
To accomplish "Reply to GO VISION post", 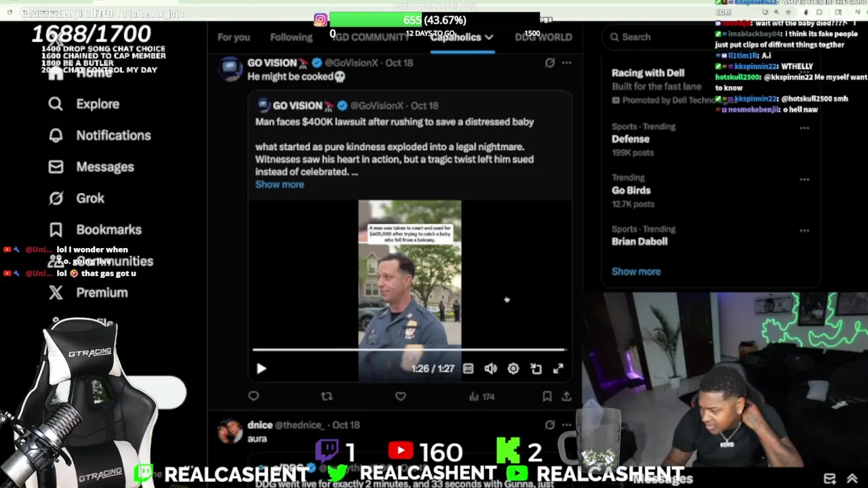I will [254, 396].
